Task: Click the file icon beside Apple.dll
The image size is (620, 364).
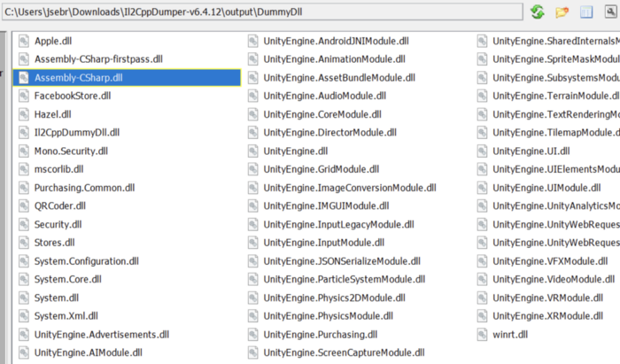Action: [x=24, y=41]
